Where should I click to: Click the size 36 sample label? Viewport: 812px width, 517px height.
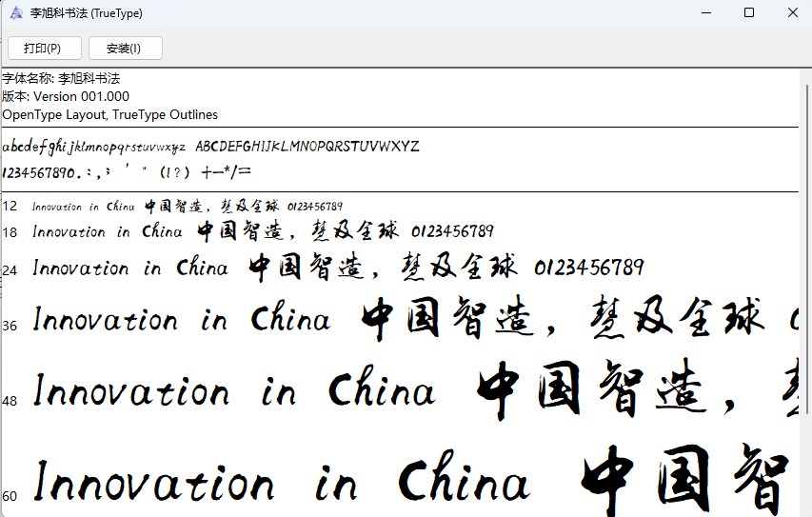coord(10,325)
